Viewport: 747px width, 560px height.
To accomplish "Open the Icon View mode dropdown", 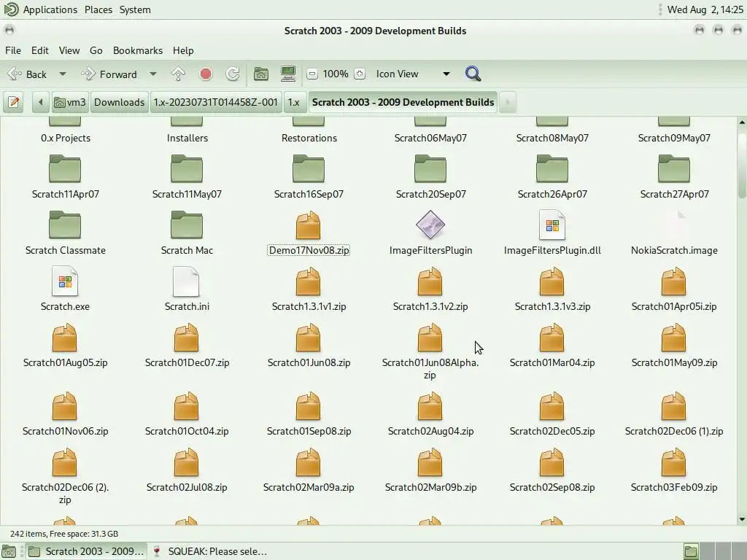I will tap(413, 74).
